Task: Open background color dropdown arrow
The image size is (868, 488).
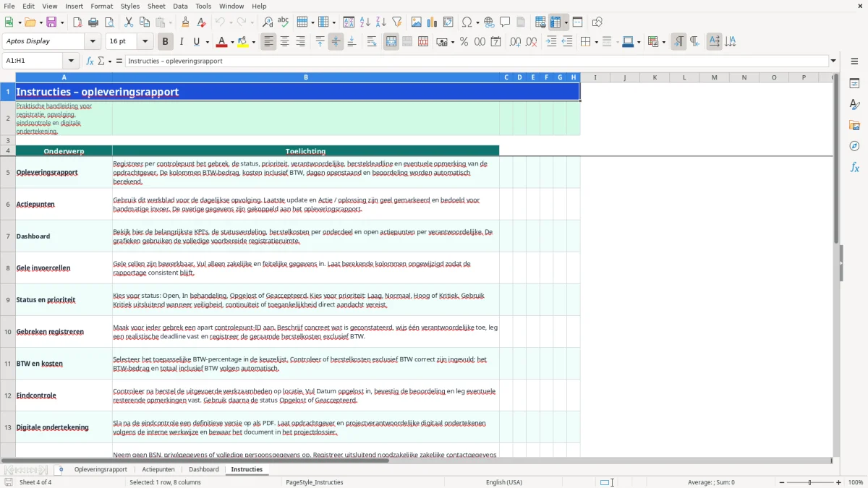Action: (x=254, y=42)
